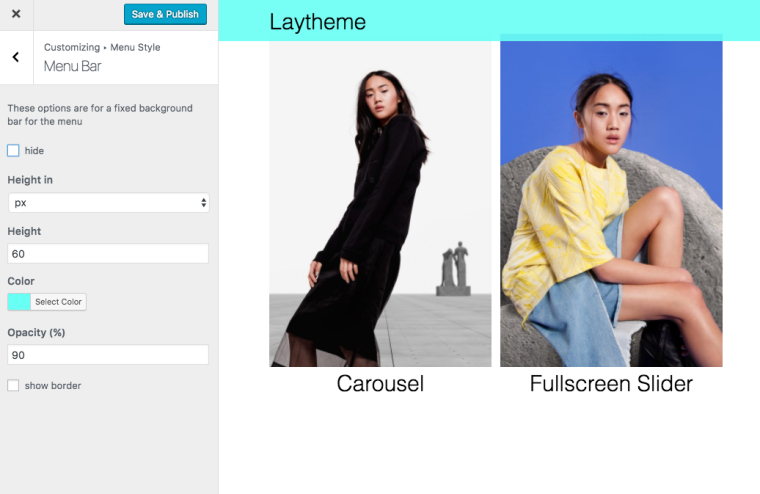Open the Select Color picker button

58,302
